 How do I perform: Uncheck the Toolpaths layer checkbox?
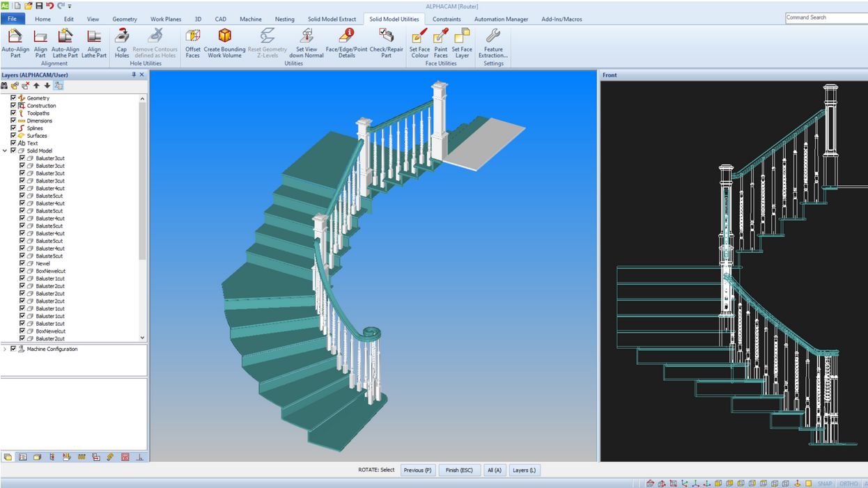pos(13,113)
